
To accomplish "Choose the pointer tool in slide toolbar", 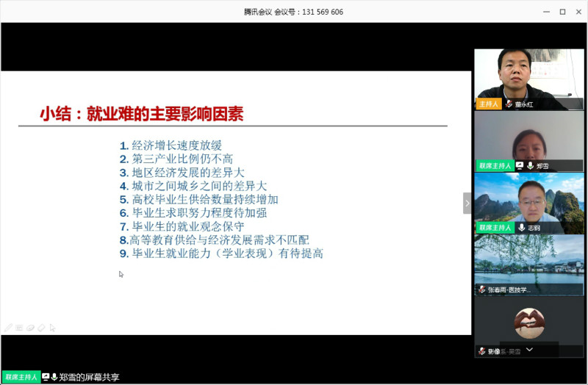I will 52,327.
